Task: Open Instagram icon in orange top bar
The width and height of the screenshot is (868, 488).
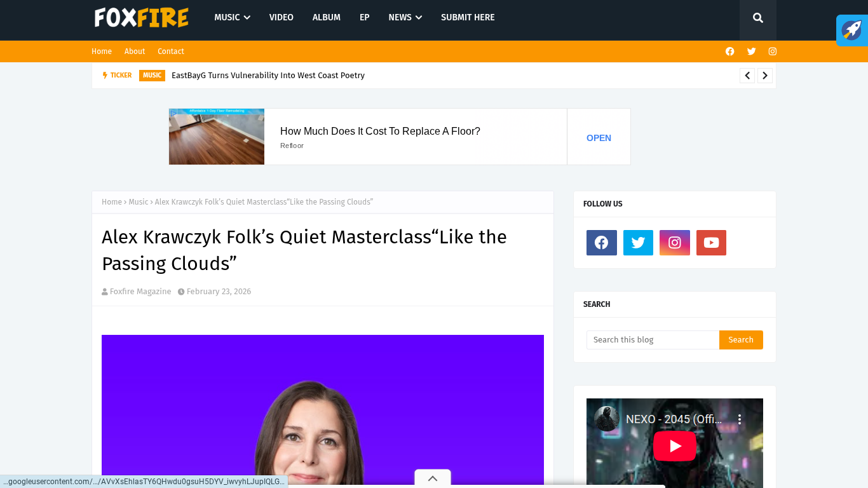Action: (x=772, y=51)
